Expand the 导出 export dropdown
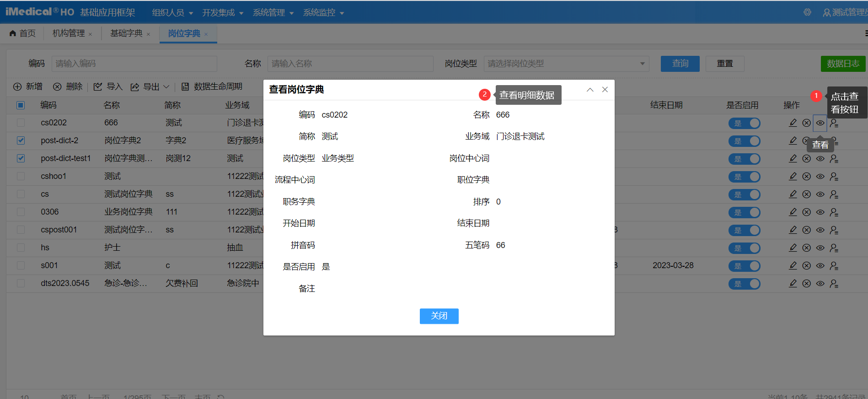Viewport: 868px width, 399px height. click(150, 86)
